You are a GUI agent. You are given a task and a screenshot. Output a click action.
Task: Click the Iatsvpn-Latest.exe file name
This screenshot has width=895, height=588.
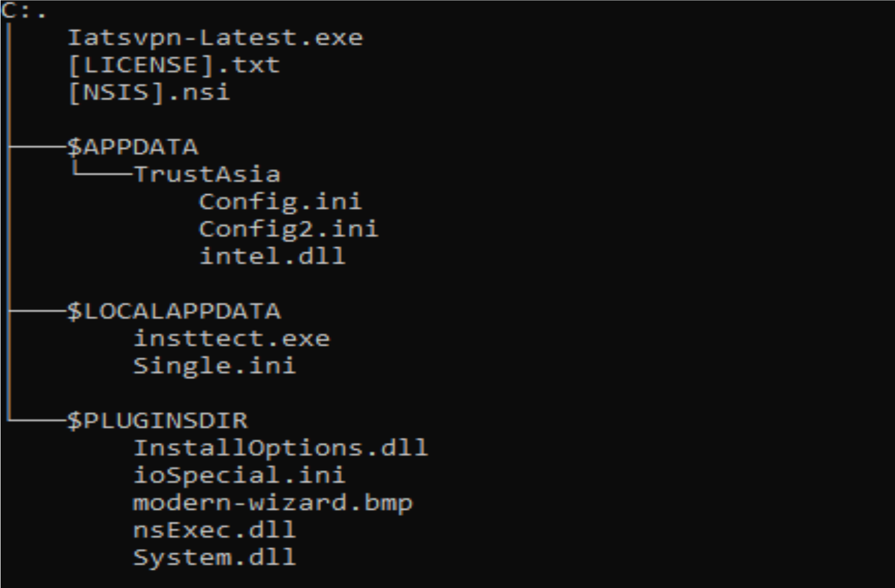pyautogui.click(x=215, y=37)
